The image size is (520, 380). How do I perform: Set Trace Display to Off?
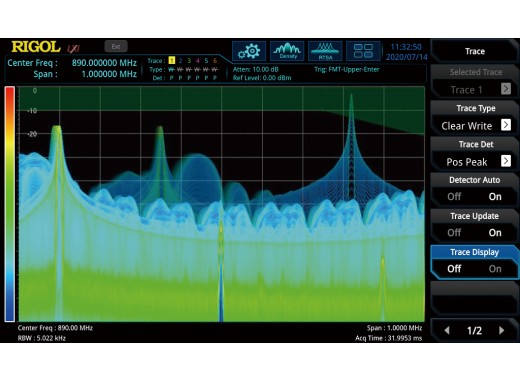(454, 269)
